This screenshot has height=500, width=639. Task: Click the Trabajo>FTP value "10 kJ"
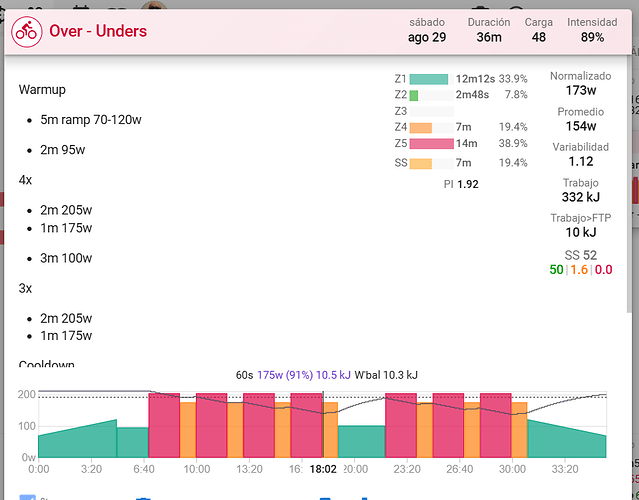pos(581,233)
